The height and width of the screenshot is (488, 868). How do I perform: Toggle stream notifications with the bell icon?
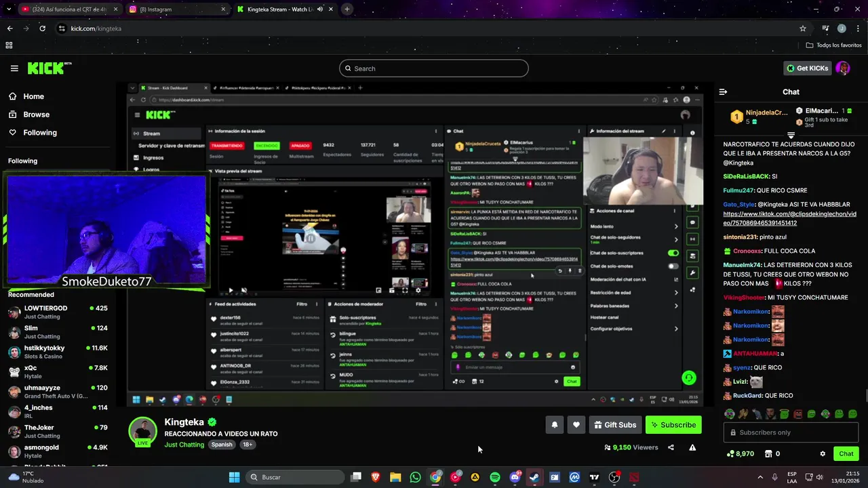[554, 425]
